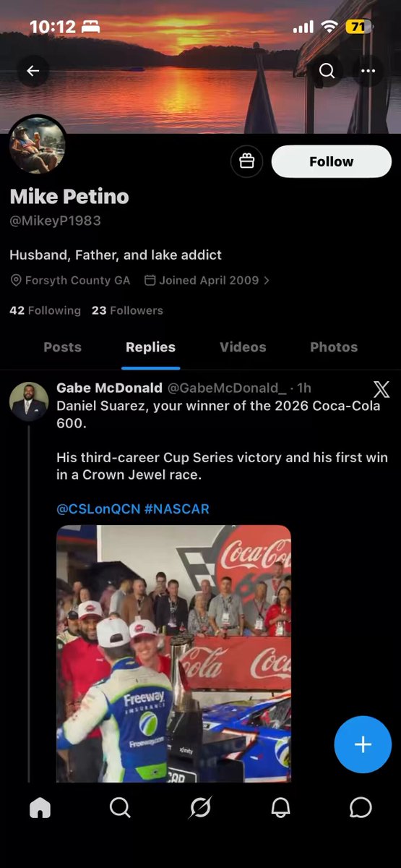
Task: Open the #NASCAR hashtag
Action: pos(177,509)
